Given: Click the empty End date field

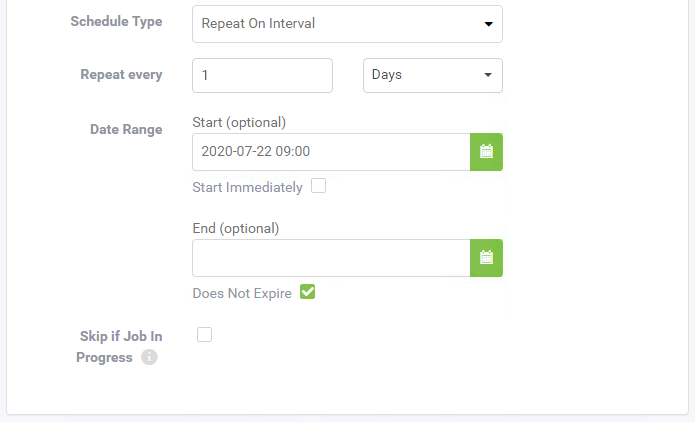Looking at the screenshot, I should point(331,258).
